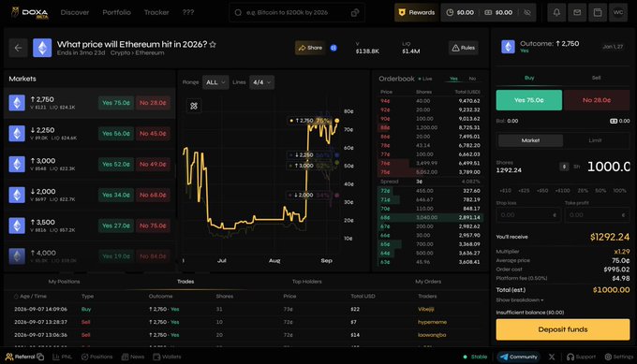Click the DOXA logo

[x=30, y=12]
